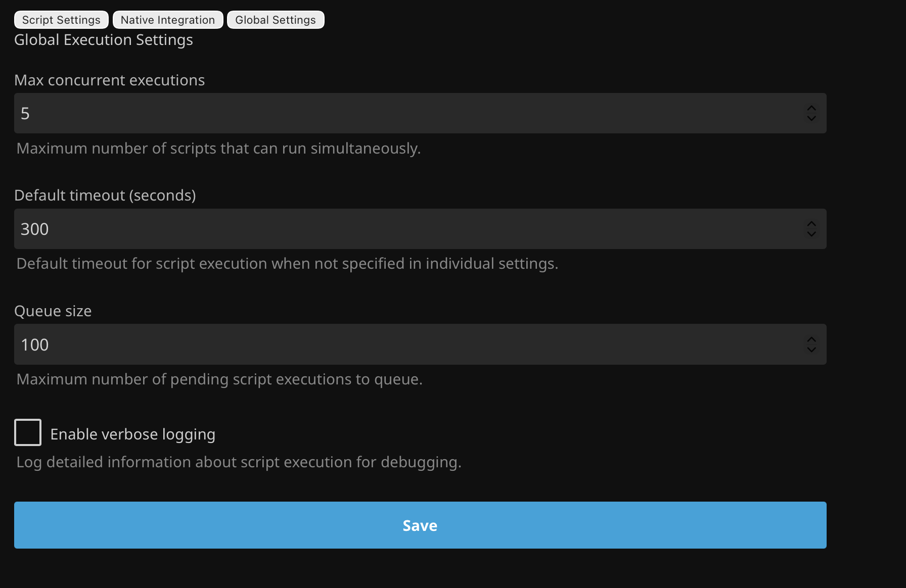Click the "Global Execution Settings" heading

pyautogui.click(x=104, y=40)
